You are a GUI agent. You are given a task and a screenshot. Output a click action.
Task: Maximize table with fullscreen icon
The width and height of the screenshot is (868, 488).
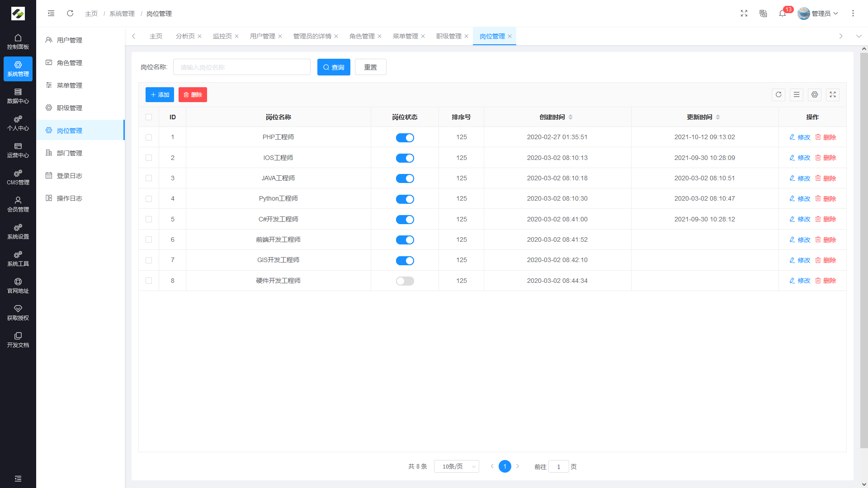point(833,95)
